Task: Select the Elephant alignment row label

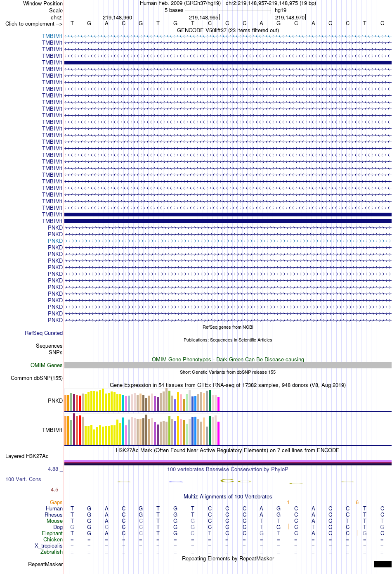Action: [x=52, y=533]
